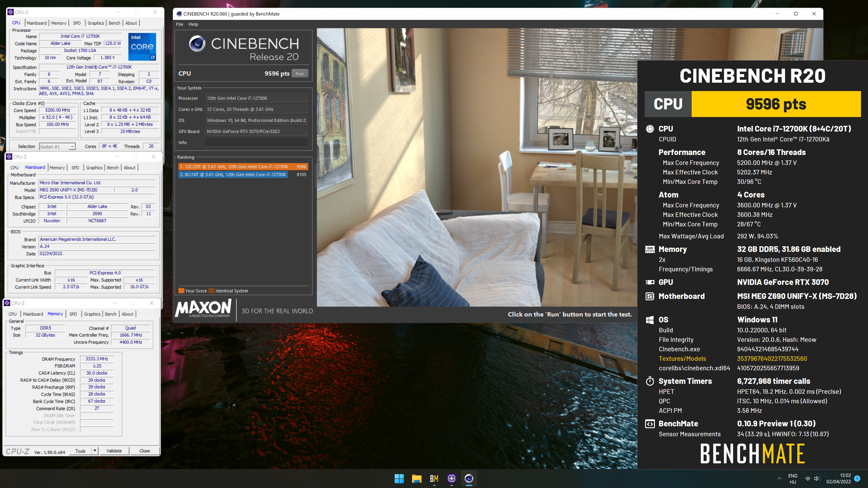Open the CPU-Z Tools dropdown arrow
868x488 pixels.
click(x=95, y=451)
